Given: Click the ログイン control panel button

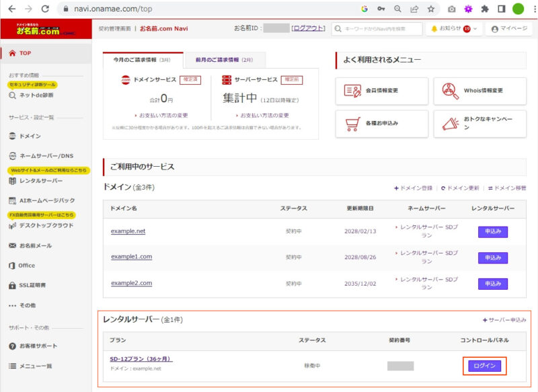Looking at the screenshot, I should coord(484,366).
